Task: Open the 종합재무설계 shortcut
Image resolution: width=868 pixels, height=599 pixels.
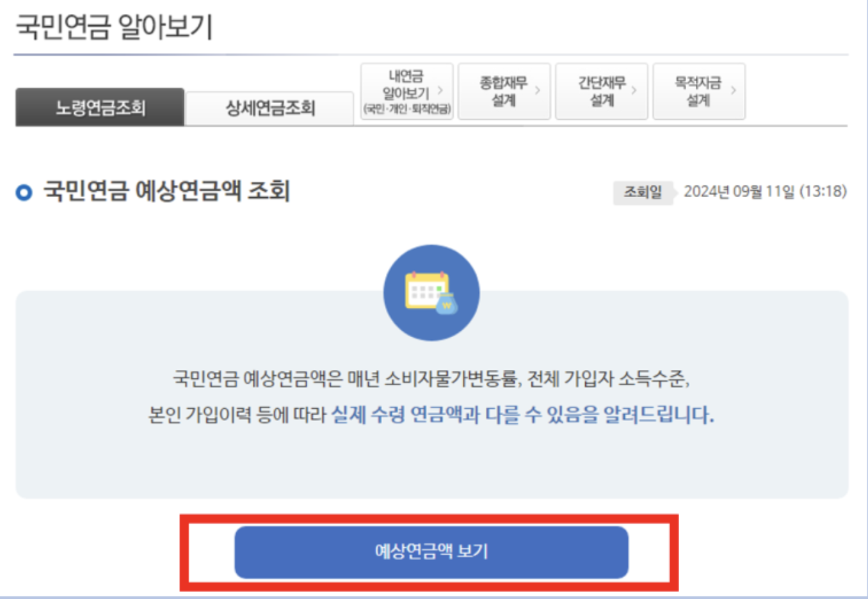Action: (x=503, y=91)
